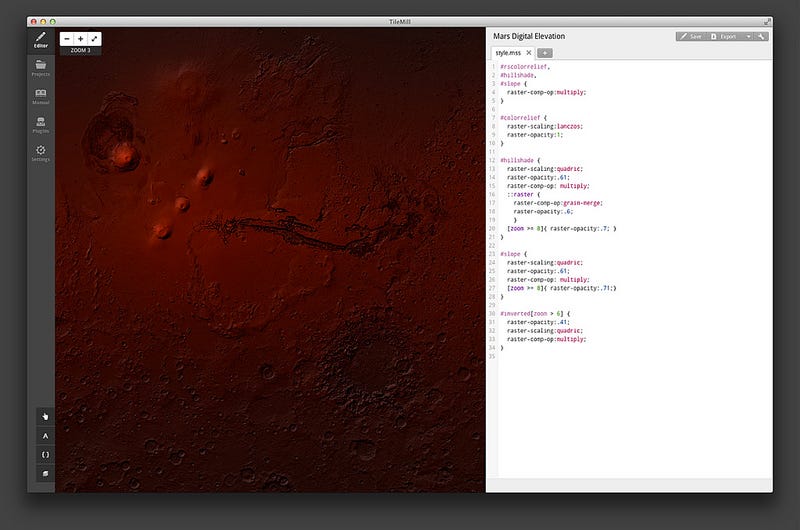Expand the Export dropdown arrow
Screen dimensions: 800x530
(748, 37)
